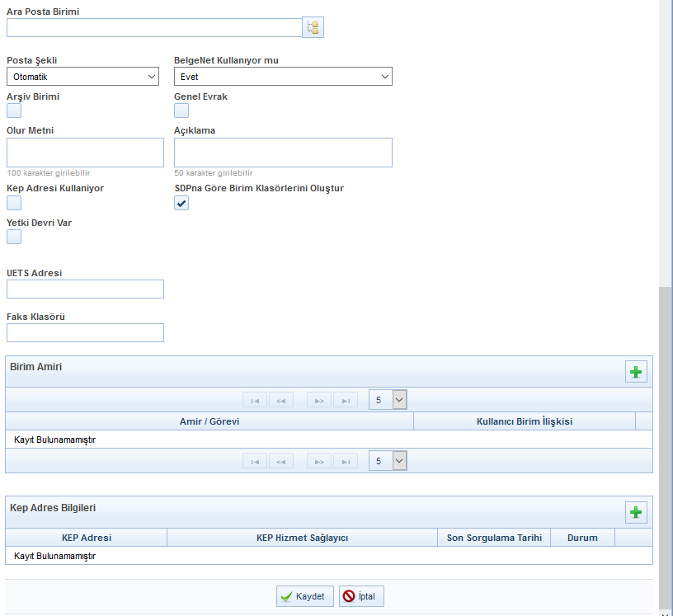This screenshot has height=616, width=673.
Task: Go to last page in top Birim Amiri paginator
Action: pos(345,400)
